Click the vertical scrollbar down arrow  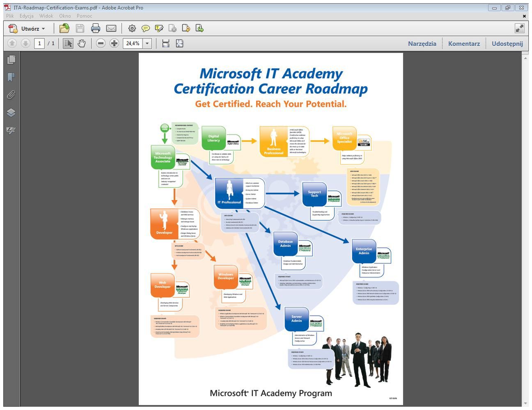pos(525,403)
